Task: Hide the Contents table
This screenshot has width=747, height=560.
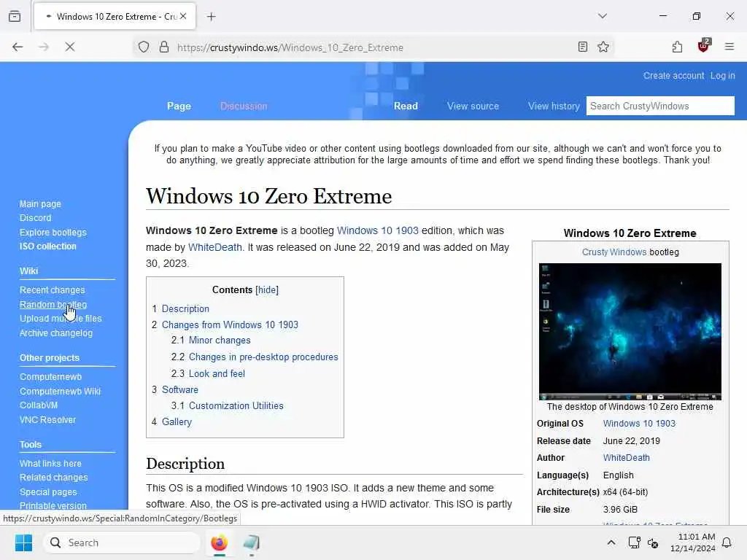Action: click(267, 290)
